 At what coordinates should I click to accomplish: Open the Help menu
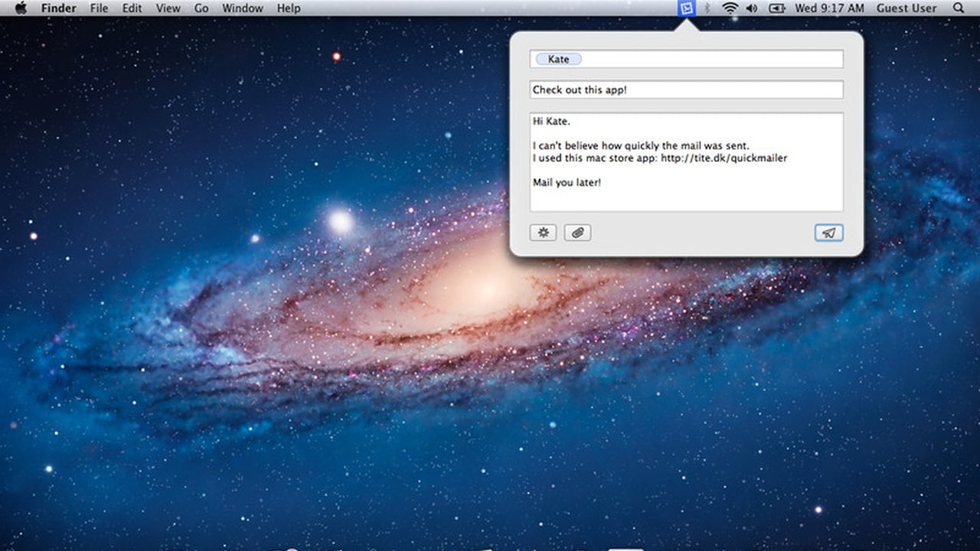click(289, 8)
